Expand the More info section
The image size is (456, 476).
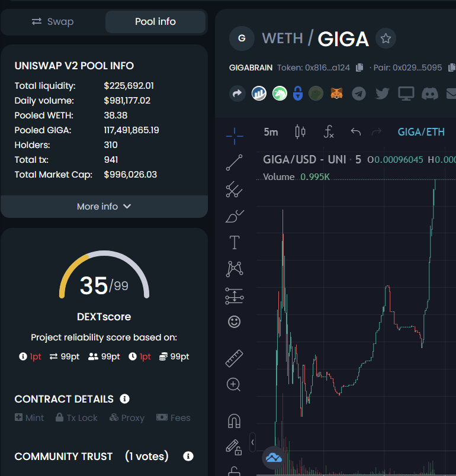[104, 207]
